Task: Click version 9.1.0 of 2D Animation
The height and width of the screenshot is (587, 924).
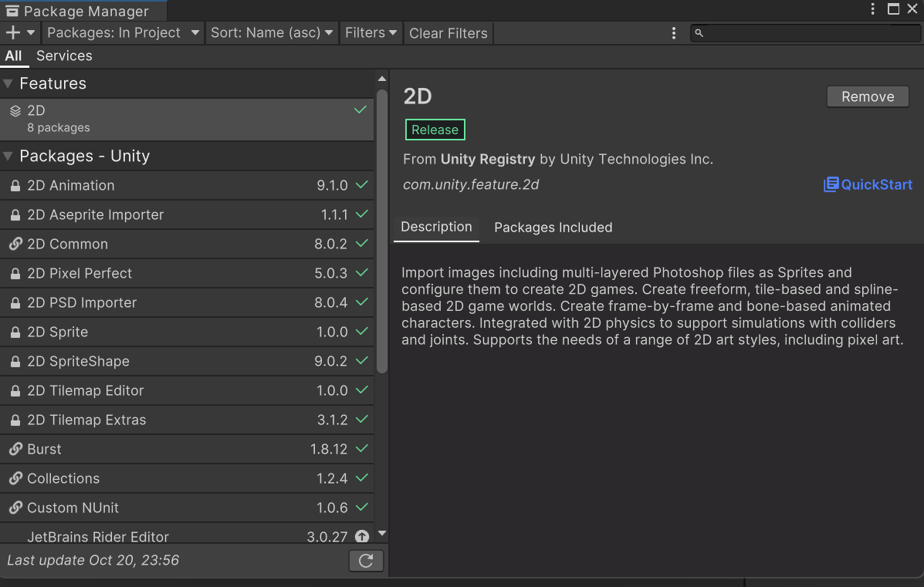Action: 333,185
